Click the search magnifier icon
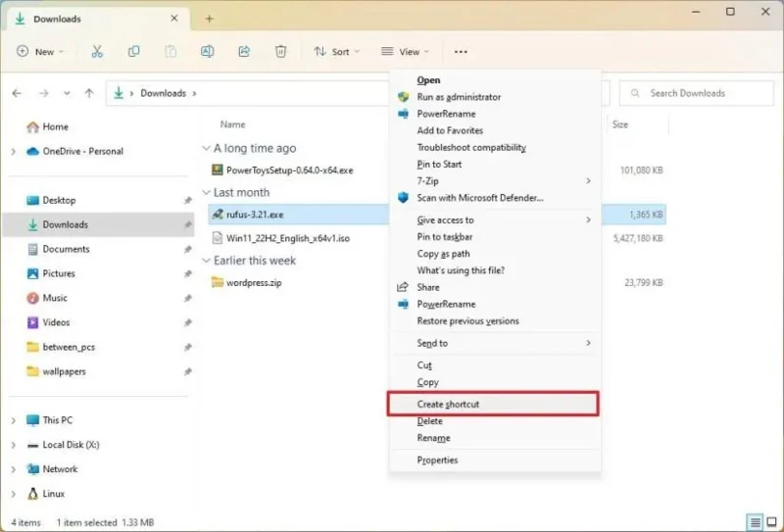 [x=635, y=93]
